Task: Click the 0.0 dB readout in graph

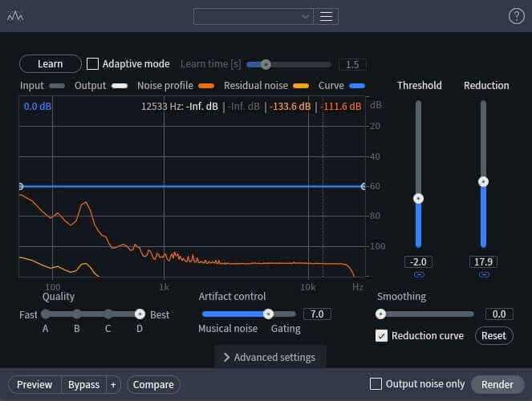Action: [x=38, y=107]
